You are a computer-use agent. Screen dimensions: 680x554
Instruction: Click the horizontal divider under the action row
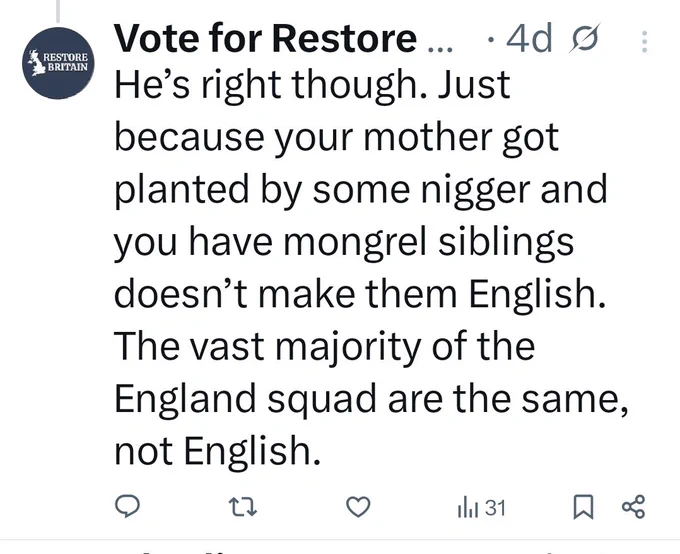340,540
